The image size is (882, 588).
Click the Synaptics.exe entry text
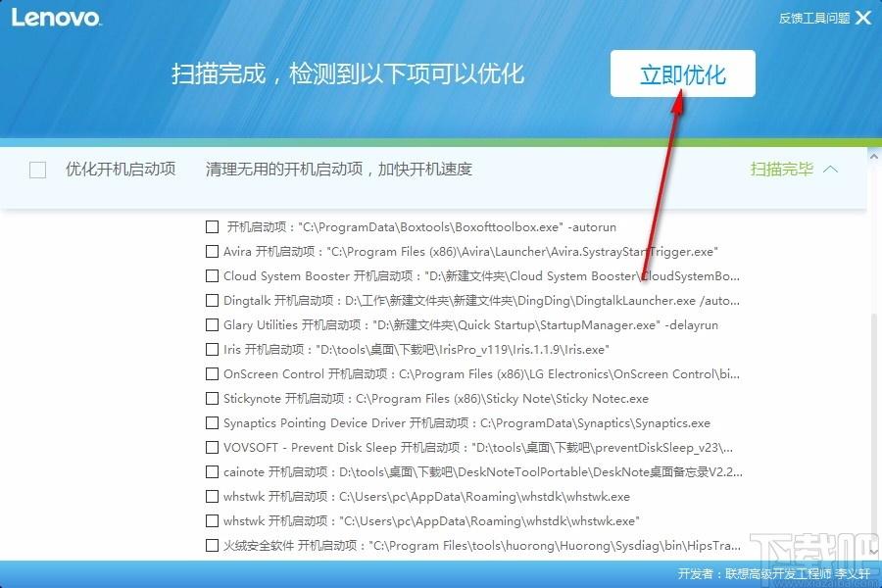(x=466, y=422)
